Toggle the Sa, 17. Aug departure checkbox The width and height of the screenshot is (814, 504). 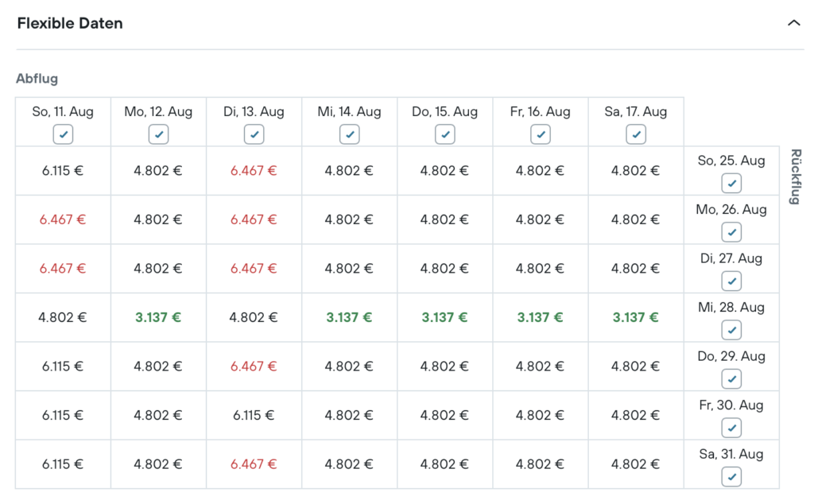[x=636, y=134]
